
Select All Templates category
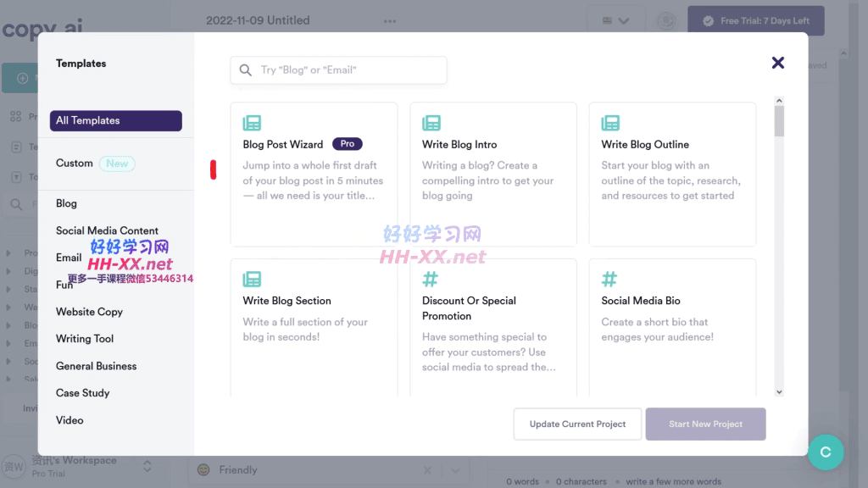[x=115, y=120]
